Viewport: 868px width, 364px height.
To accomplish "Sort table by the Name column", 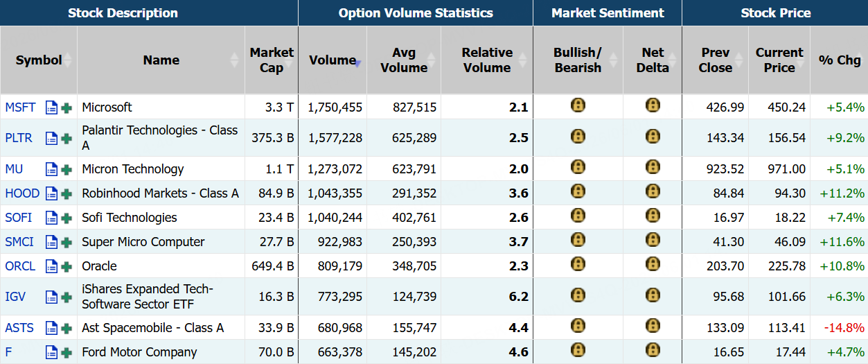I will tap(161, 60).
